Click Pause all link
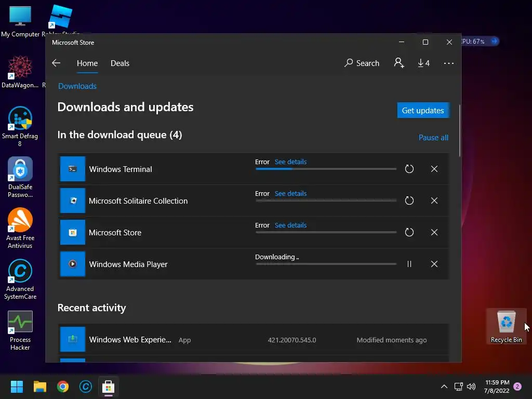The image size is (532, 399). coord(433,137)
